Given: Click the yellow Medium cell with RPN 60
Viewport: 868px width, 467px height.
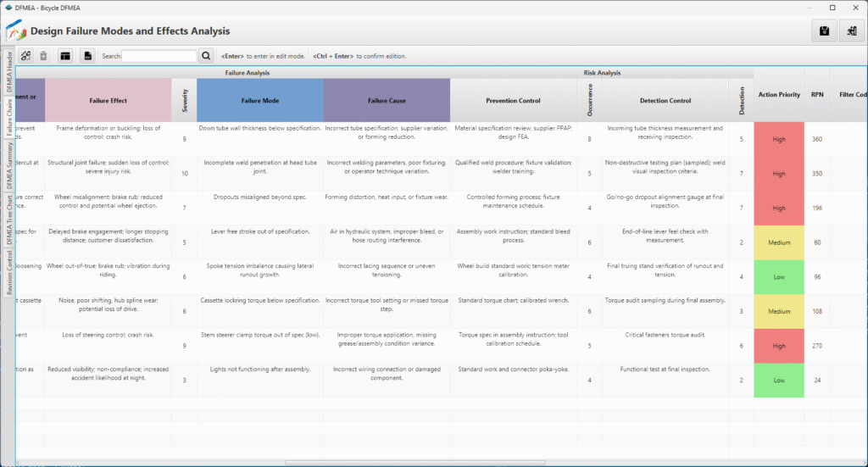Looking at the screenshot, I should pyautogui.click(x=778, y=242).
